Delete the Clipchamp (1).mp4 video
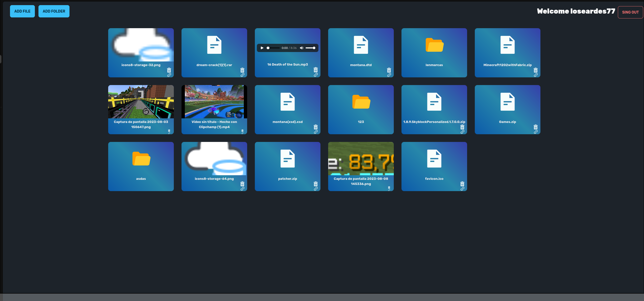Screen dimensions: 644x301 click(242, 131)
